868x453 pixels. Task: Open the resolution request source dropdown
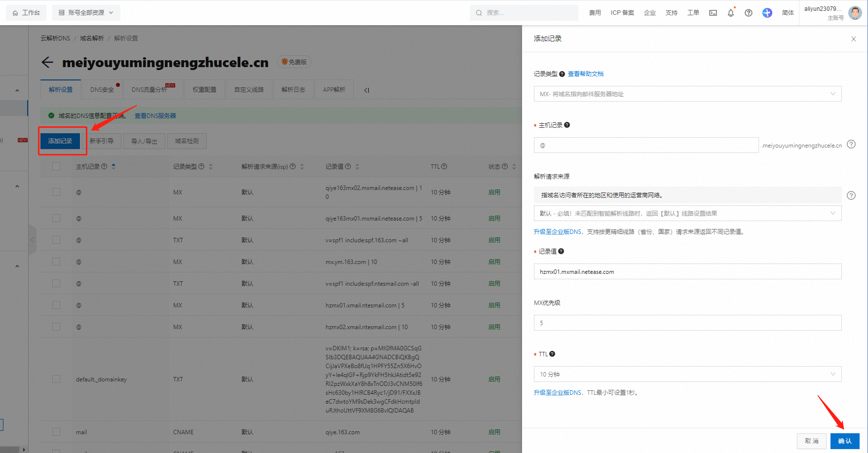pos(687,213)
